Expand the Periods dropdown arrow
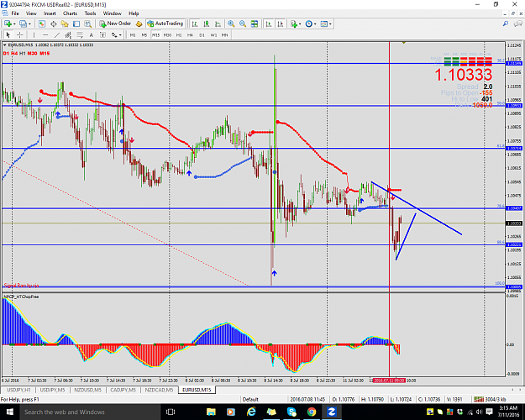The image size is (525, 420). click(315, 24)
